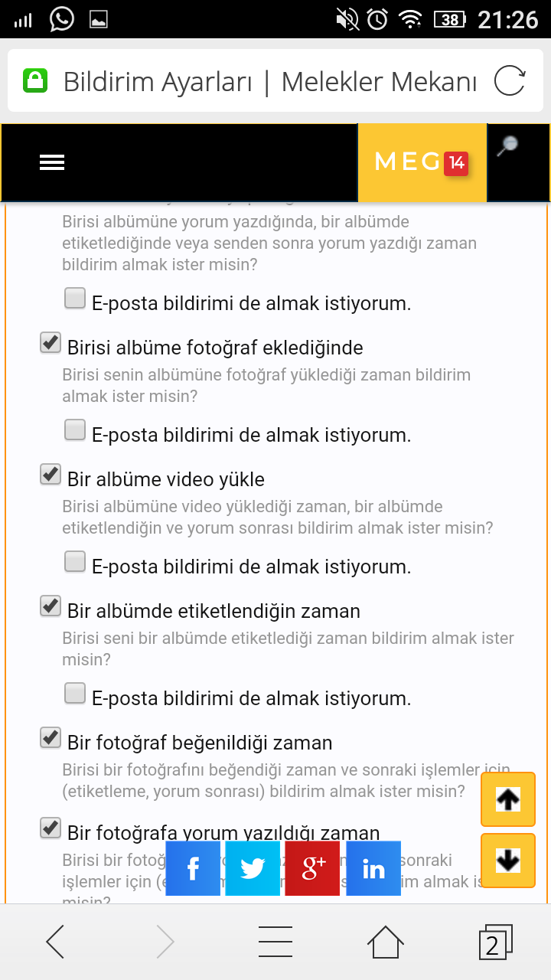Uncheck Bir albüme video yükle
The image size is (551, 980).
(51, 474)
